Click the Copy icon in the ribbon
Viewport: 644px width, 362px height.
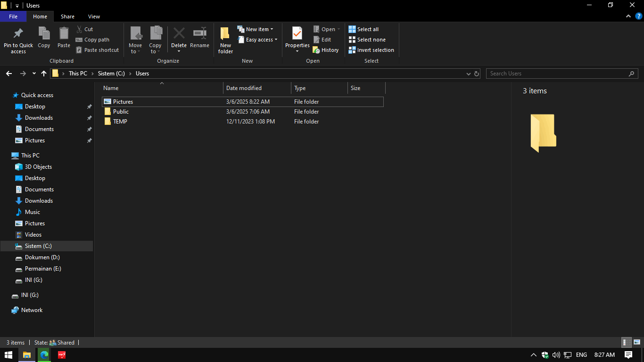[x=44, y=39]
